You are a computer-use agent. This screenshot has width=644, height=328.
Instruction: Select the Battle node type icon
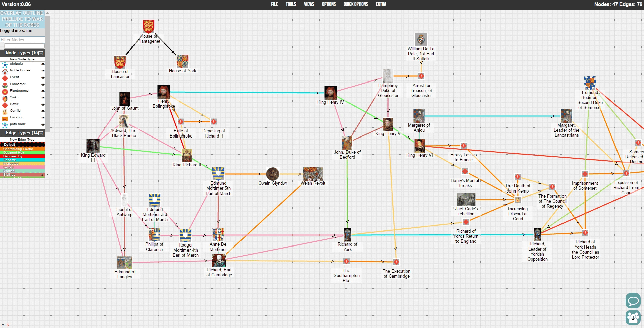(5, 104)
